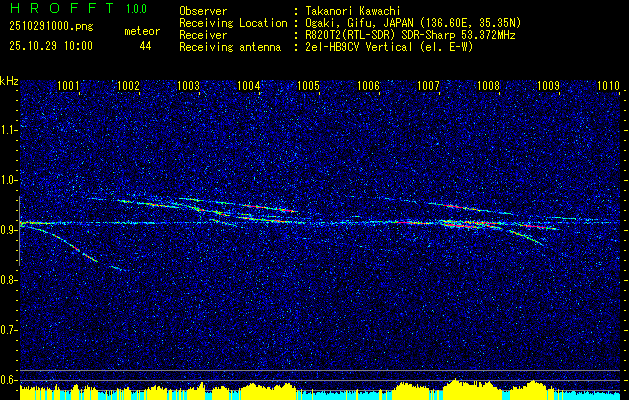This screenshot has width=629, height=400.
Task: Click the observer name Takanori Kawachi
Action: point(353,11)
